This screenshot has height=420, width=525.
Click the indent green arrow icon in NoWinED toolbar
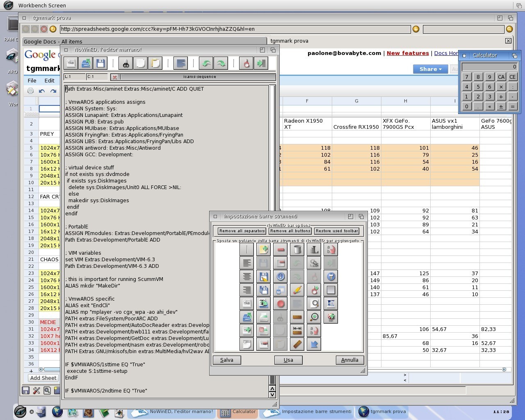[x=261, y=63]
